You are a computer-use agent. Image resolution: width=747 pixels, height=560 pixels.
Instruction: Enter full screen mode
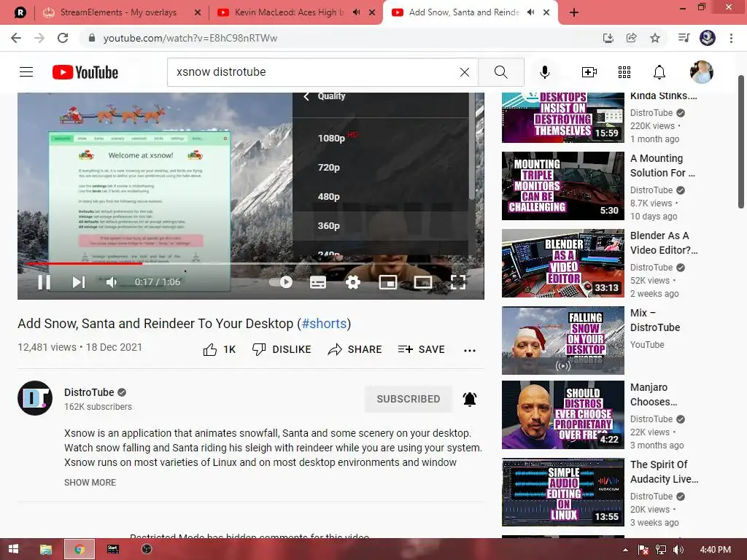(458, 282)
